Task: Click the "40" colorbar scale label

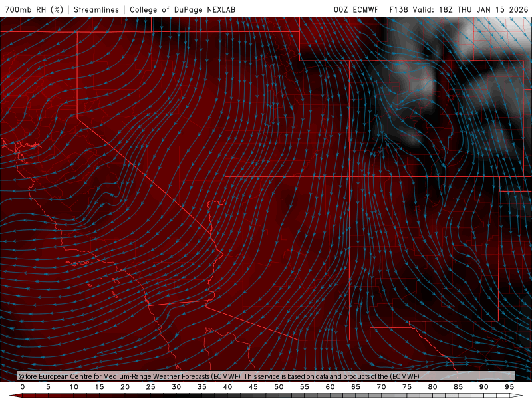Action: point(227,387)
